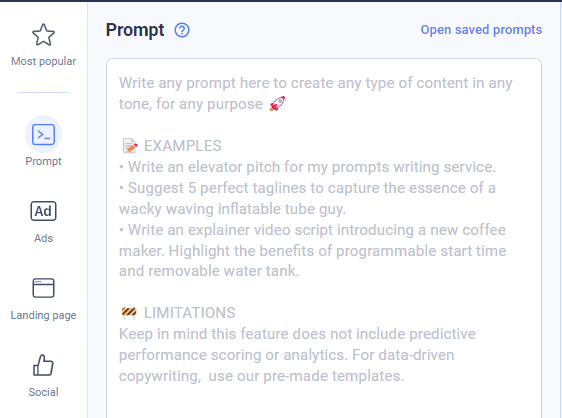The image size is (562, 418).
Task: Open saved prompts link
Action: tap(481, 30)
